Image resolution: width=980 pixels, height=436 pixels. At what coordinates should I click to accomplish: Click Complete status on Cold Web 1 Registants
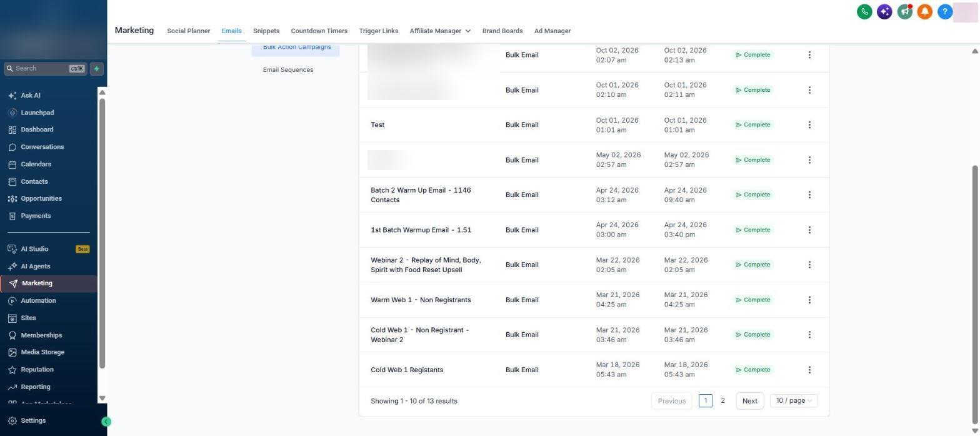click(753, 370)
